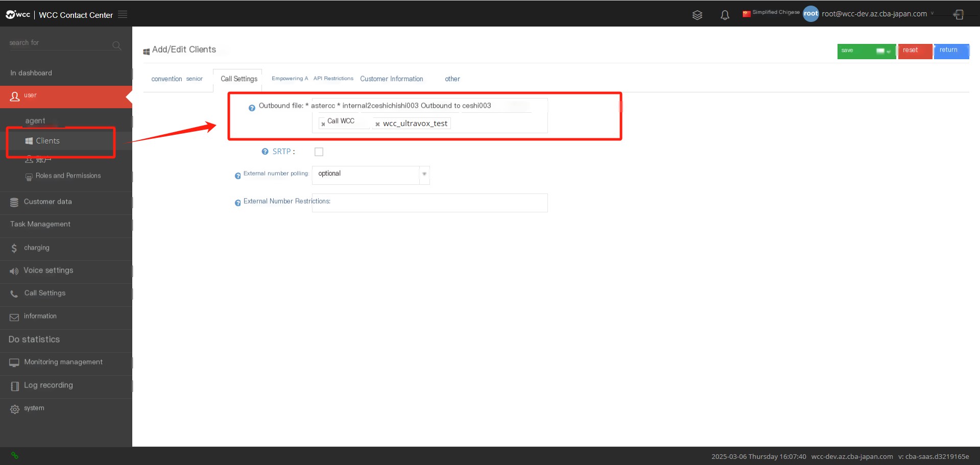Switch to the Empowering A tab
Image resolution: width=980 pixels, height=465 pixels.
290,79
